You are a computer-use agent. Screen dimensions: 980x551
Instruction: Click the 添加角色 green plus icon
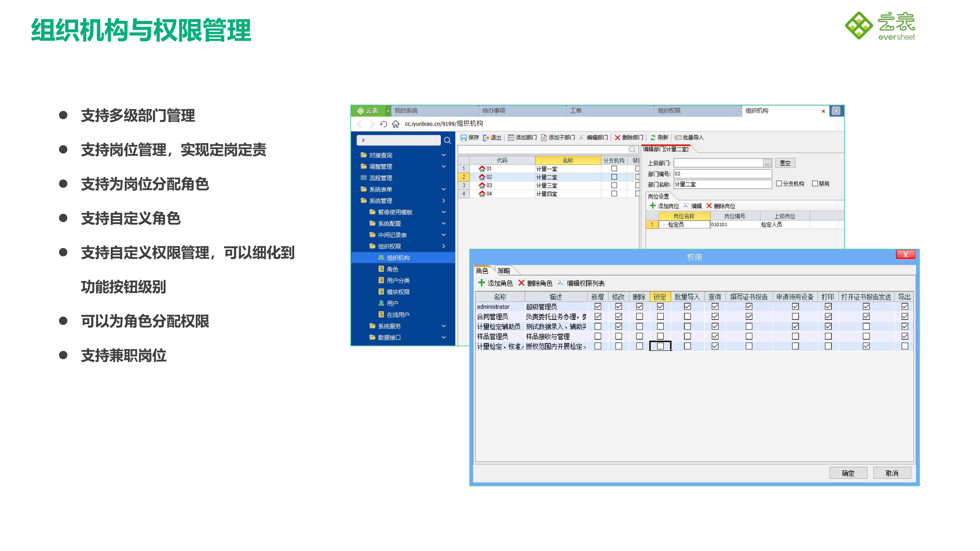pyautogui.click(x=481, y=283)
